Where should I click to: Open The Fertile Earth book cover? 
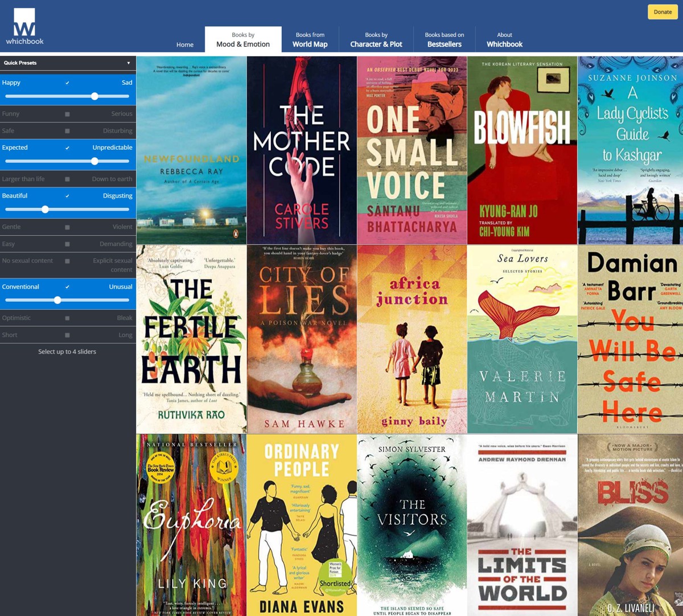[191, 339]
